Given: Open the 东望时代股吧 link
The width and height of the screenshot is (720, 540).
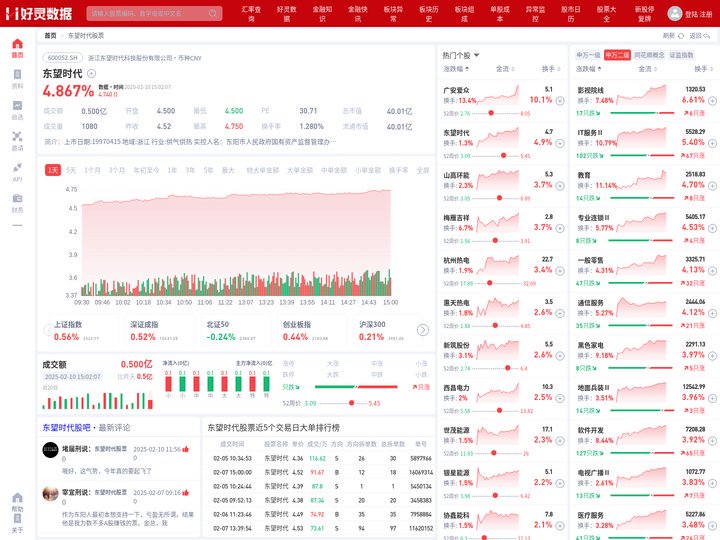Looking at the screenshot, I should pos(66,428).
